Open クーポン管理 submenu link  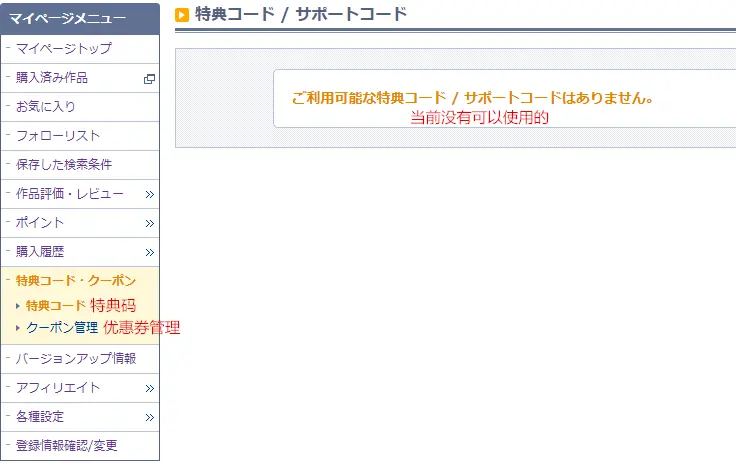[62, 328]
